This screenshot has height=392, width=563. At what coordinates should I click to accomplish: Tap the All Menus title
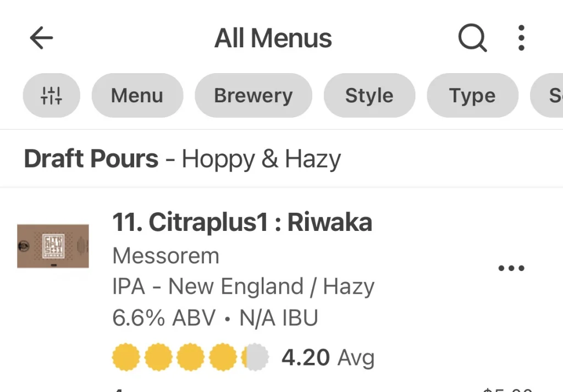click(273, 38)
